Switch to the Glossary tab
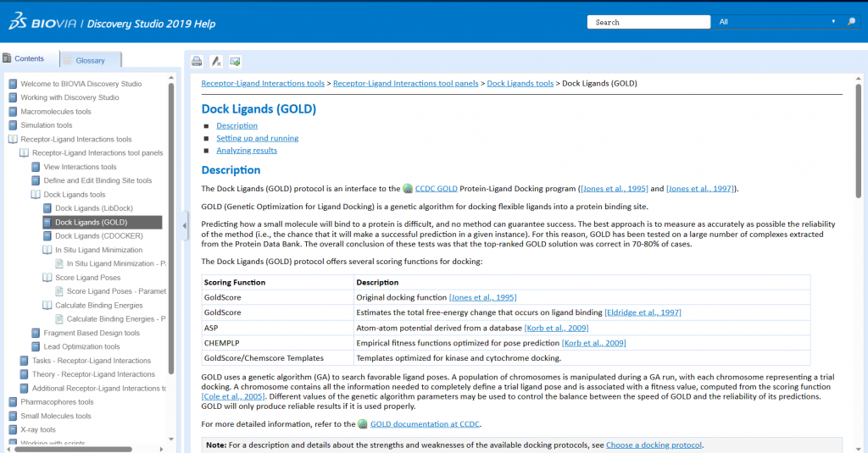Viewport: 868px width, 453px height. [x=91, y=60]
